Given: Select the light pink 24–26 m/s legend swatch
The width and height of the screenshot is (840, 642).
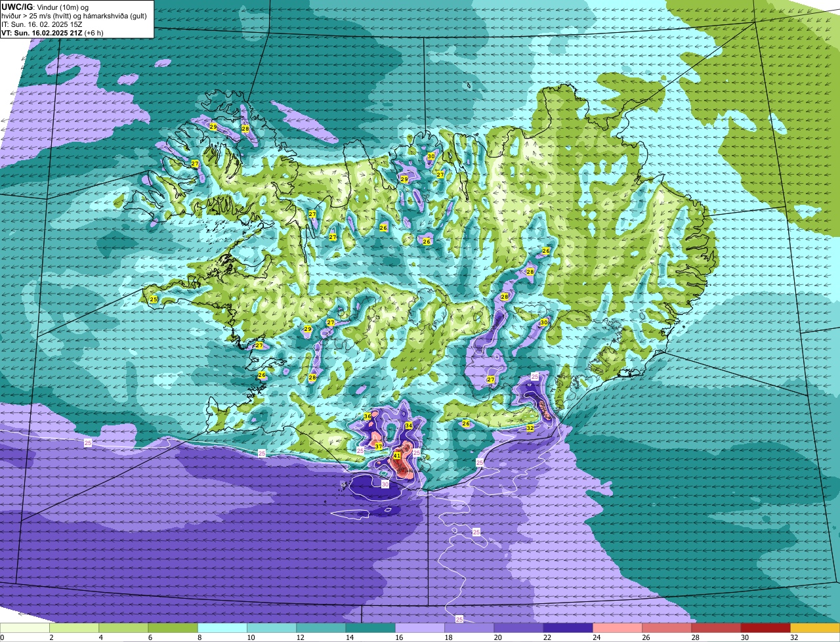Looking at the screenshot, I should coord(618,628).
